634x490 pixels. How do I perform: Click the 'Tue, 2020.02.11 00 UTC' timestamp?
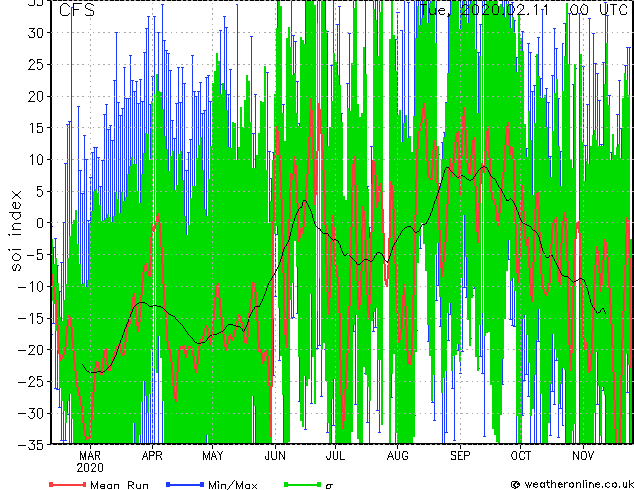pos(523,10)
